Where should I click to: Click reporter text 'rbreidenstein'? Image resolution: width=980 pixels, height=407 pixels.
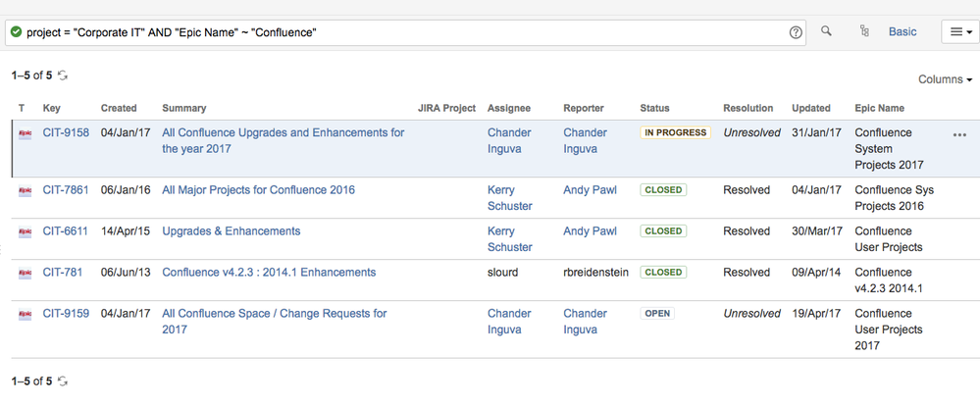point(595,272)
